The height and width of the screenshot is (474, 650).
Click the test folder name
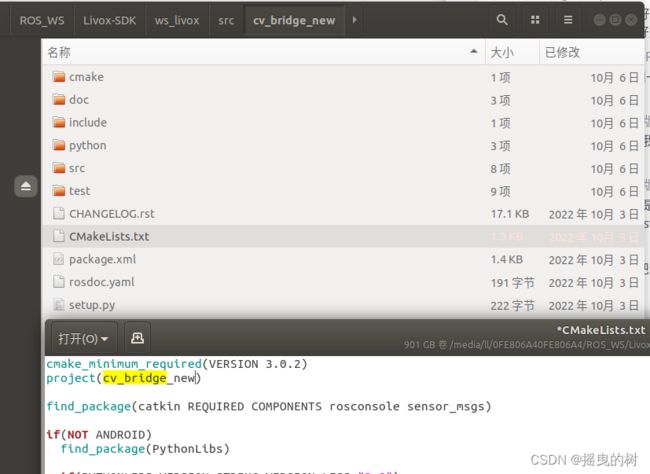[80, 191]
